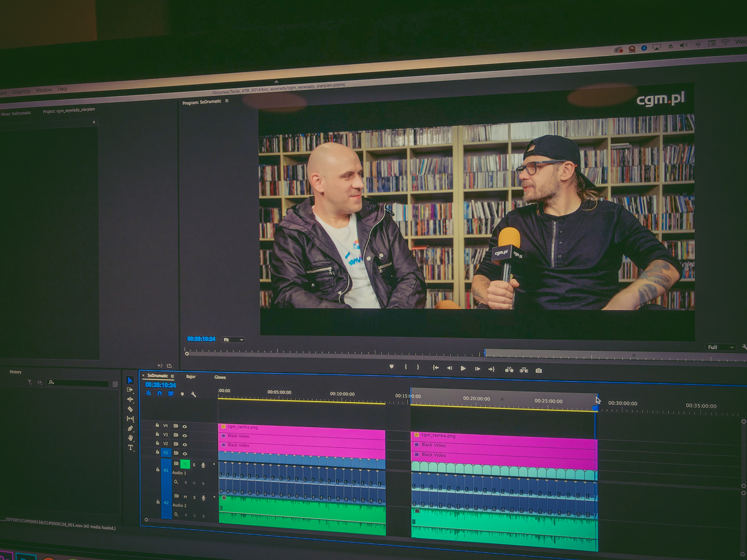Click the Lift button in program monitor

509,370
